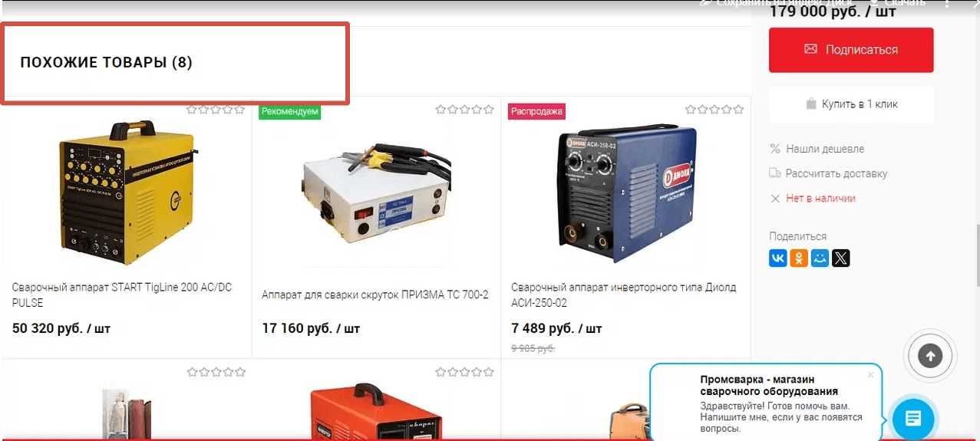Rate the ПРИЗМА ТС 700-2 product with stars
This screenshot has width=980, height=441.
click(x=465, y=110)
